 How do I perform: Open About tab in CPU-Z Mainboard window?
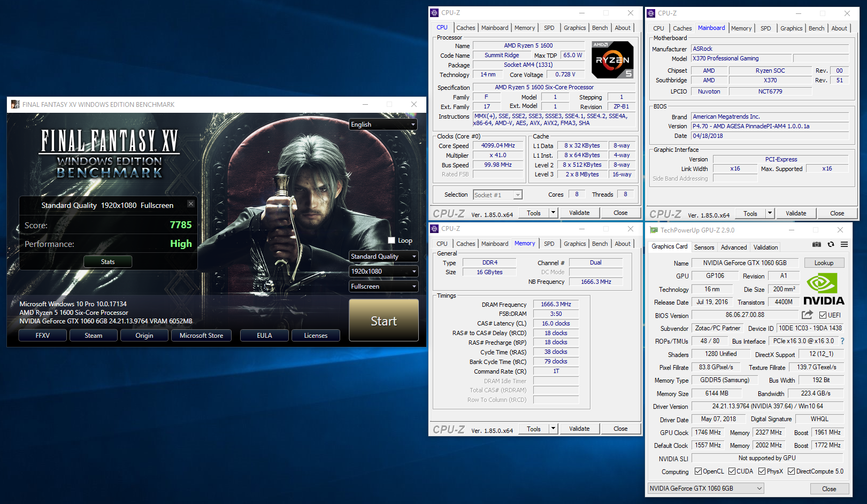[x=839, y=28]
